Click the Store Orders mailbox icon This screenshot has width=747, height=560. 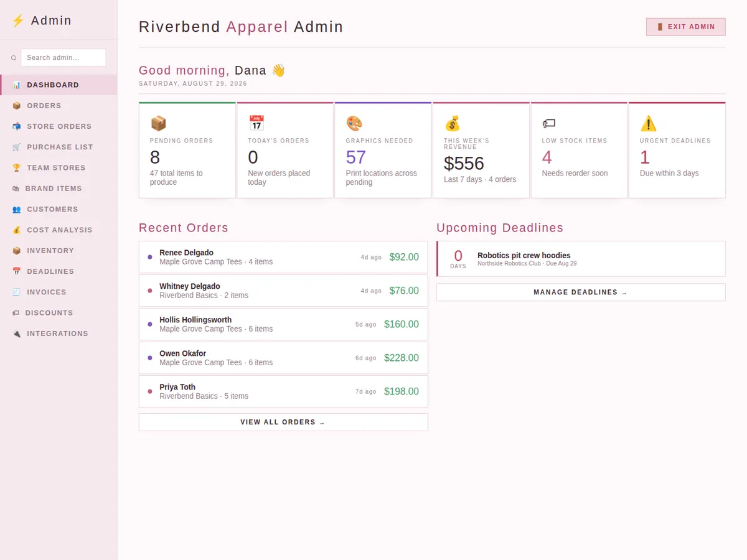[x=17, y=126]
